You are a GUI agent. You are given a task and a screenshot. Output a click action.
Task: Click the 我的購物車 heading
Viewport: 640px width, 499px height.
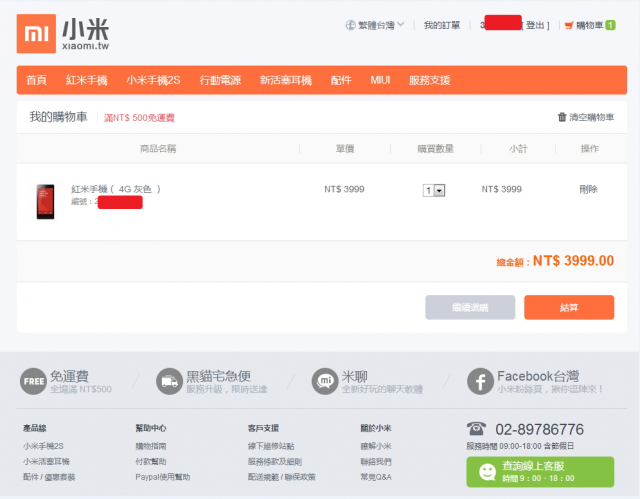click(58, 117)
